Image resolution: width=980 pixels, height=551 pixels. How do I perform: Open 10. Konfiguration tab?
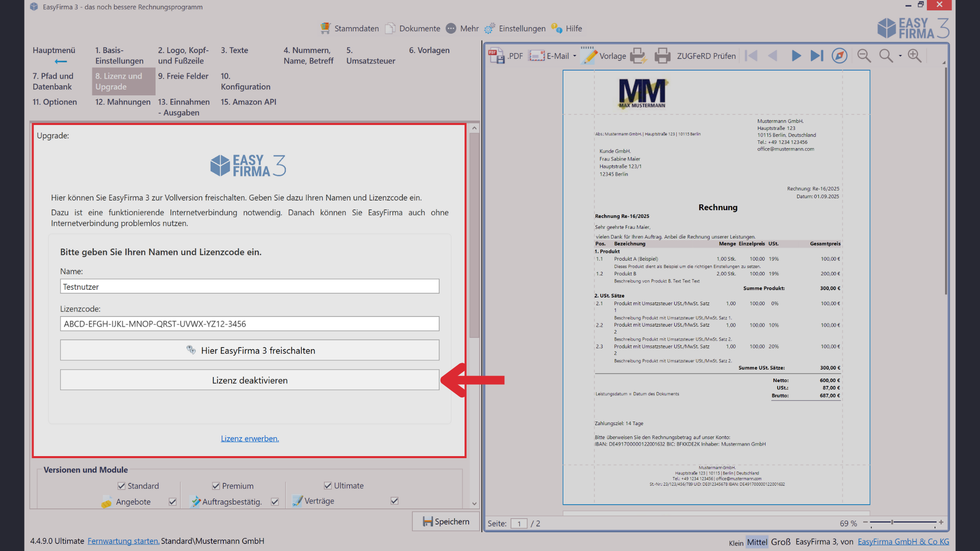(x=246, y=81)
